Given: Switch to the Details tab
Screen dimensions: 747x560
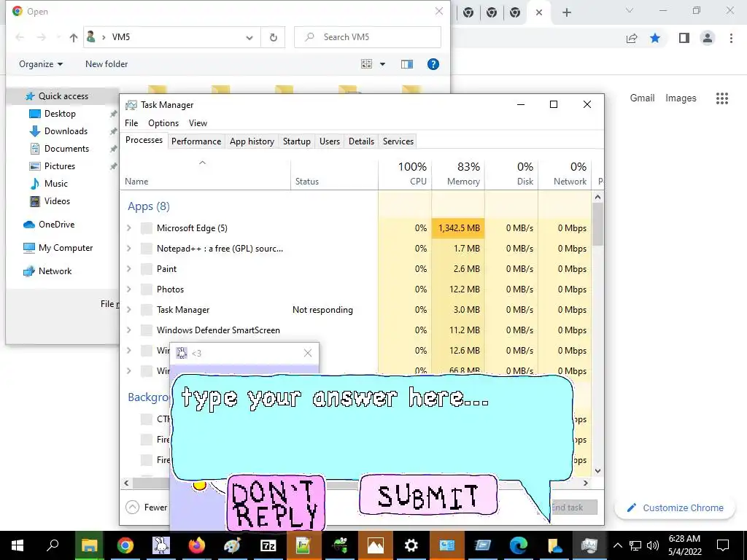Looking at the screenshot, I should tap(361, 141).
